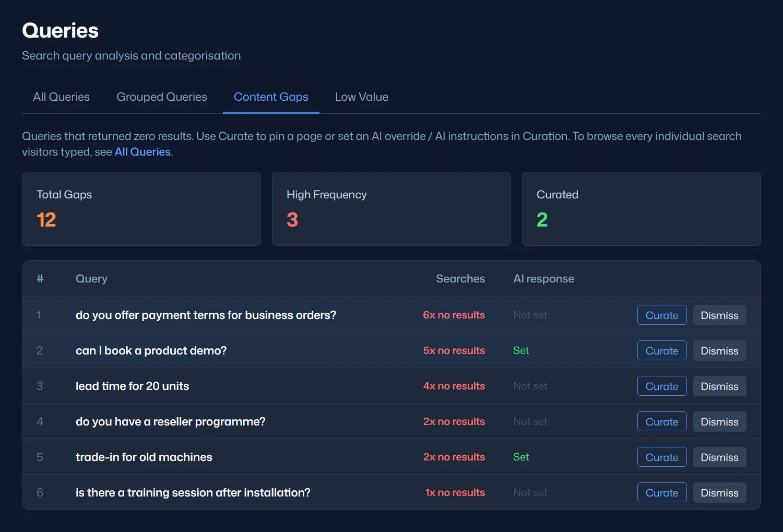The image size is (783, 532).
Task: Click the '5x no results' value
Action: pos(454,350)
